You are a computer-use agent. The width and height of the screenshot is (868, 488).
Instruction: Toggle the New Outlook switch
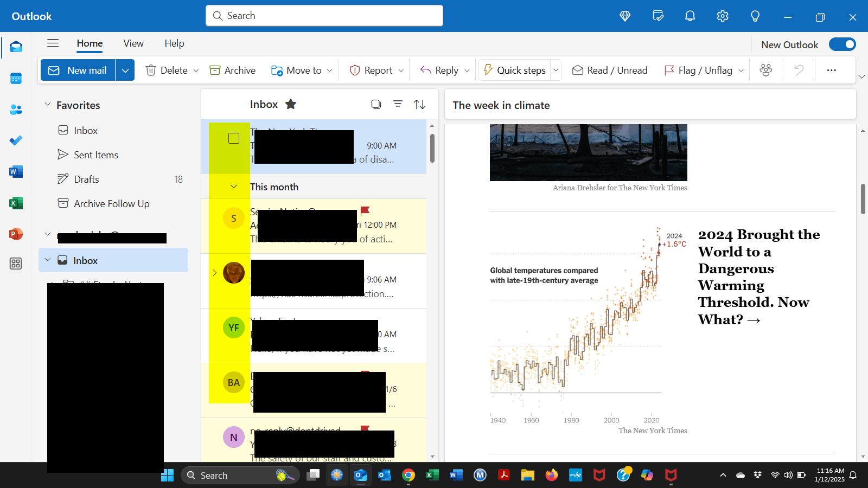[841, 44]
